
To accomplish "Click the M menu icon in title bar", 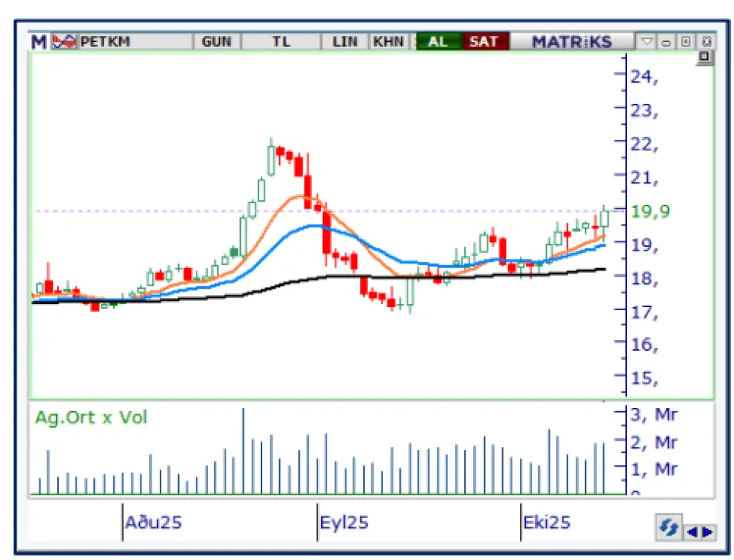I will click(38, 41).
